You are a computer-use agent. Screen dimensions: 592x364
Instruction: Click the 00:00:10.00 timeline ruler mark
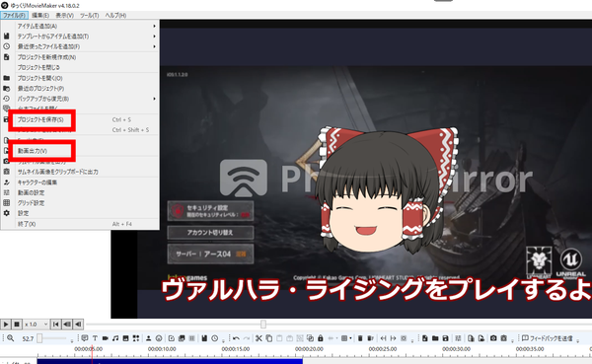(x=162, y=349)
